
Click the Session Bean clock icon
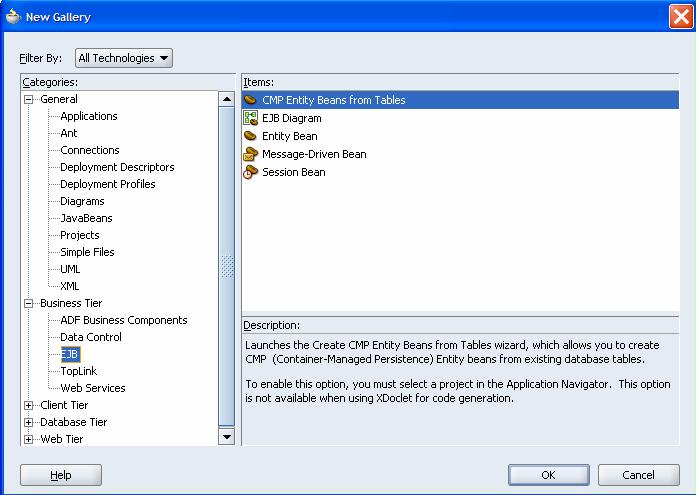(250, 172)
